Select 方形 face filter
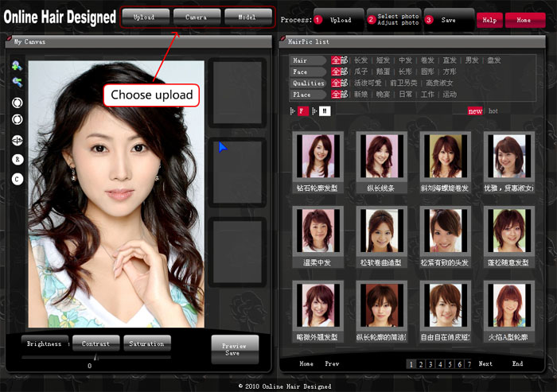 [450, 72]
